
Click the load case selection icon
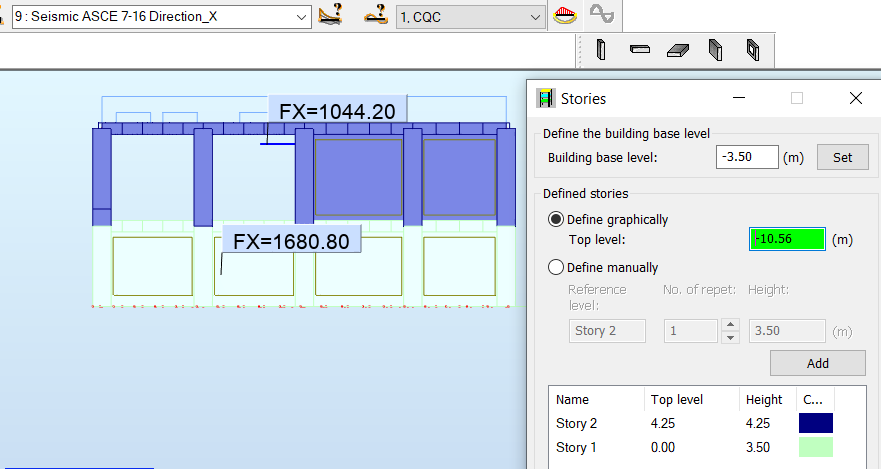click(x=330, y=14)
